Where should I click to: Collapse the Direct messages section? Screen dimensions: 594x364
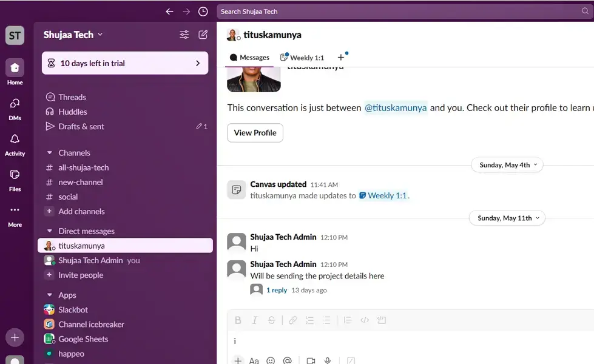tap(49, 231)
